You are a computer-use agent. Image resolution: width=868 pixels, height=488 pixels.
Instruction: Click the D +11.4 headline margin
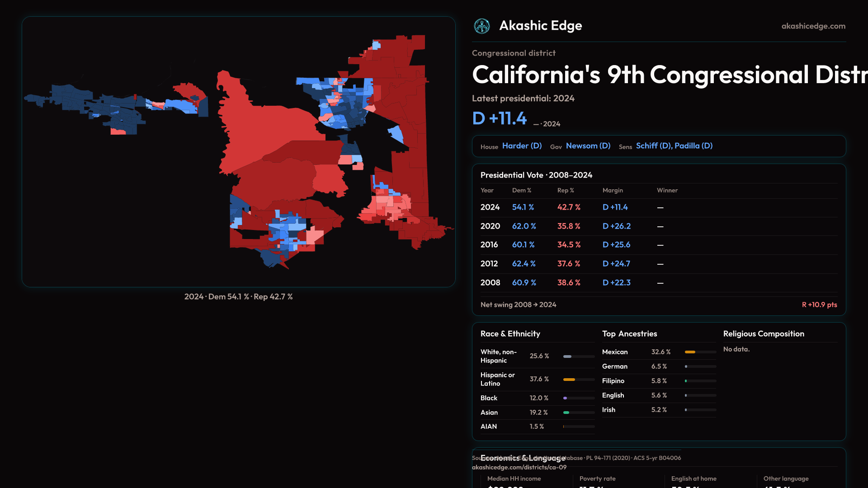coord(499,118)
